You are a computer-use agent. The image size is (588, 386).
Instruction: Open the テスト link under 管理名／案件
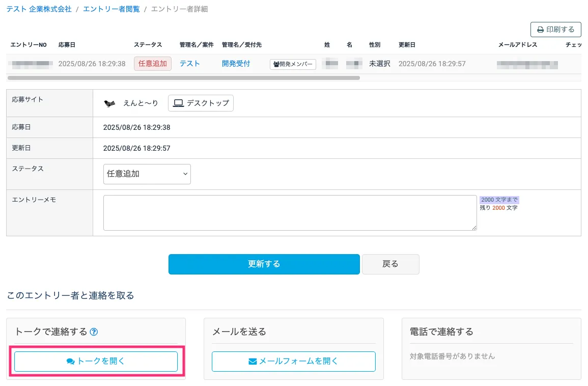(x=189, y=64)
